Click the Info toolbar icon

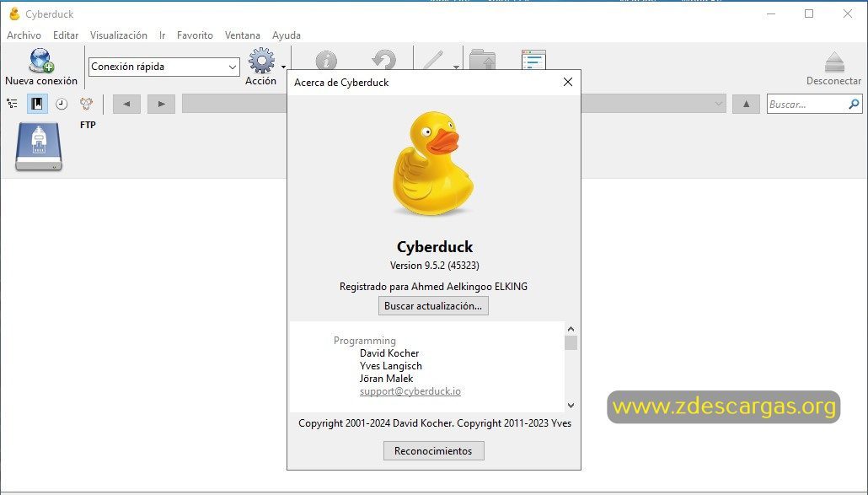(x=326, y=61)
